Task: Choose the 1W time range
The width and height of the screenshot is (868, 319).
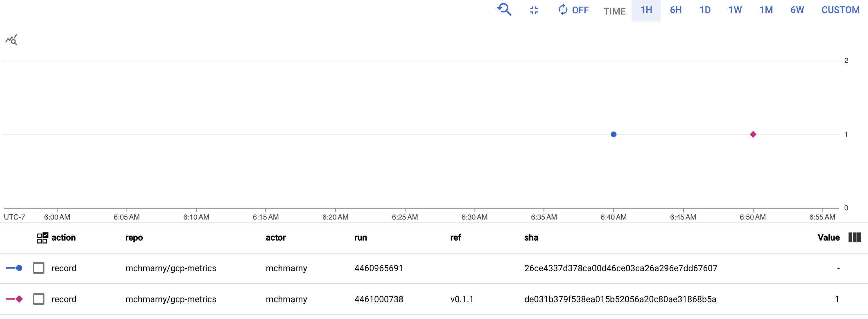Action: pos(735,10)
